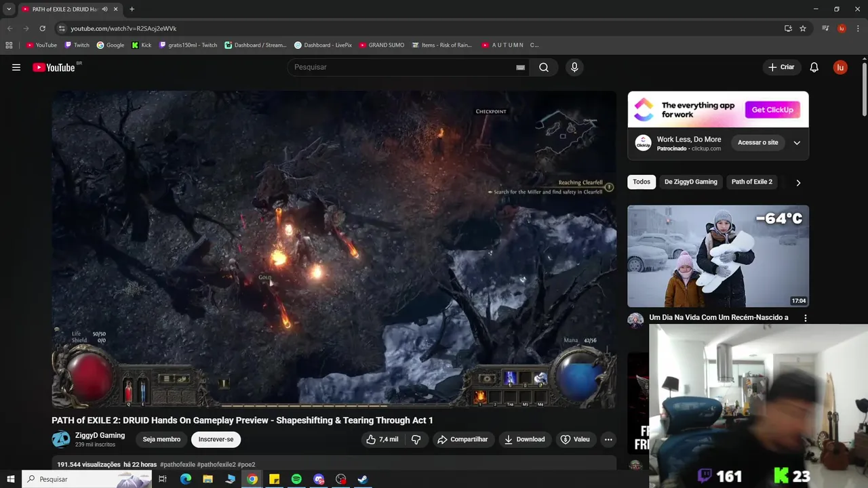Install app icon in address bar
Screen dimensions: 868x488
788,28
